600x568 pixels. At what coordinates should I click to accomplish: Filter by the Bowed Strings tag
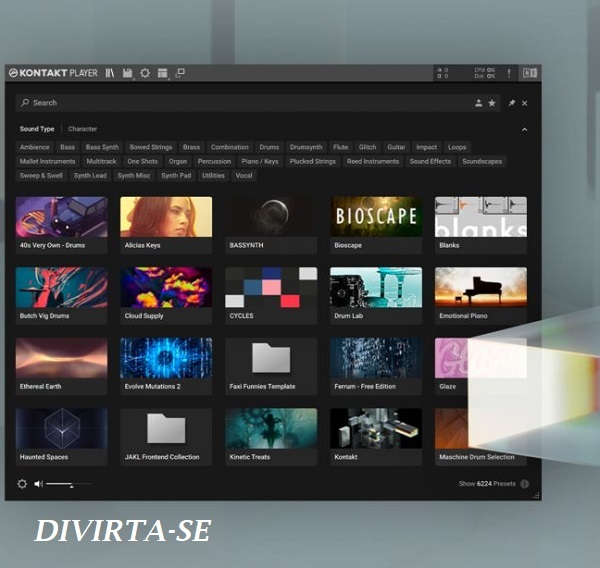click(x=151, y=147)
